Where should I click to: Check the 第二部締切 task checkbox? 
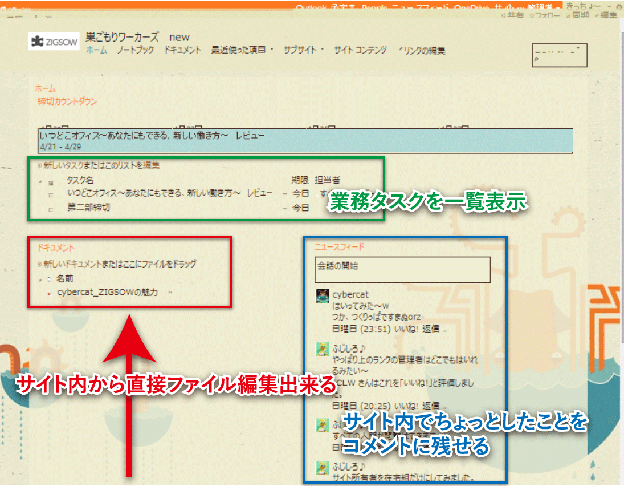[51, 209]
